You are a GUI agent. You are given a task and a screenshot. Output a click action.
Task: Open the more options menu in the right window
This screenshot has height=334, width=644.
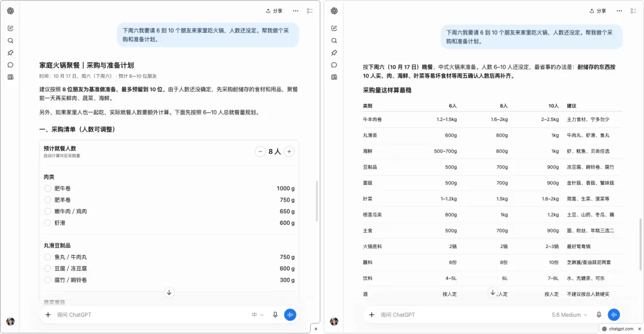[x=620, y=11]
